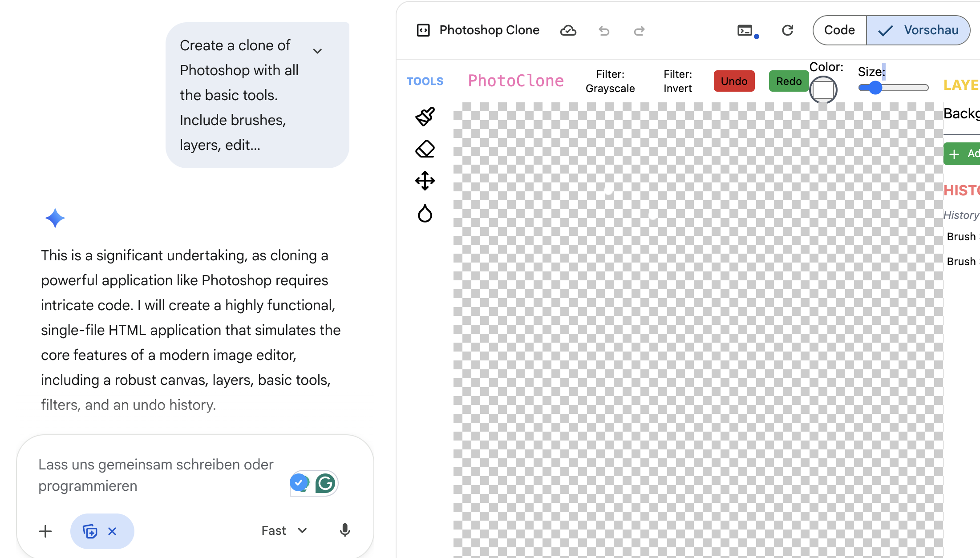Image resolution: width=980 pixels, height=558 pixels.
Task: Select the Brush tool icon
Action: (425, 117)
